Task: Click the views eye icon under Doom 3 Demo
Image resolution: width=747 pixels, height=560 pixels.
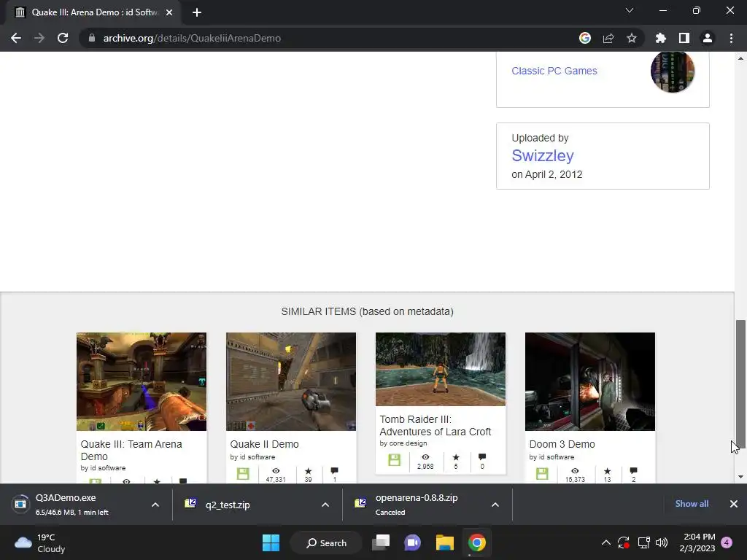Action: (575, 471)
